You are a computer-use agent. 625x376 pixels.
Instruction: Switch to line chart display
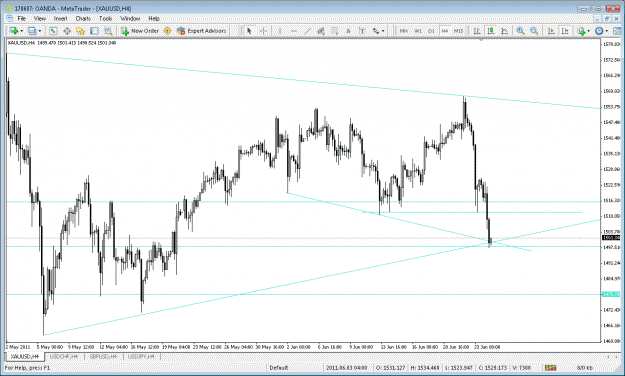pos(504,31)
